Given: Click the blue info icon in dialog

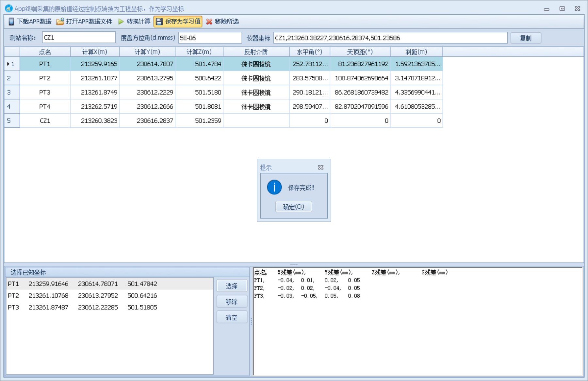Looking at the screenshot, I should coord(274,187).
